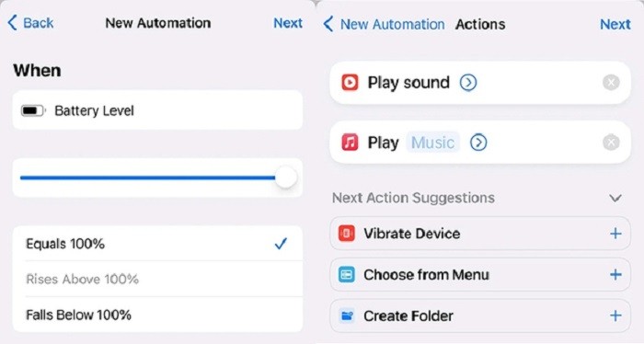
Task: Select the Falls Below 100% option
Action: (157, 315)
